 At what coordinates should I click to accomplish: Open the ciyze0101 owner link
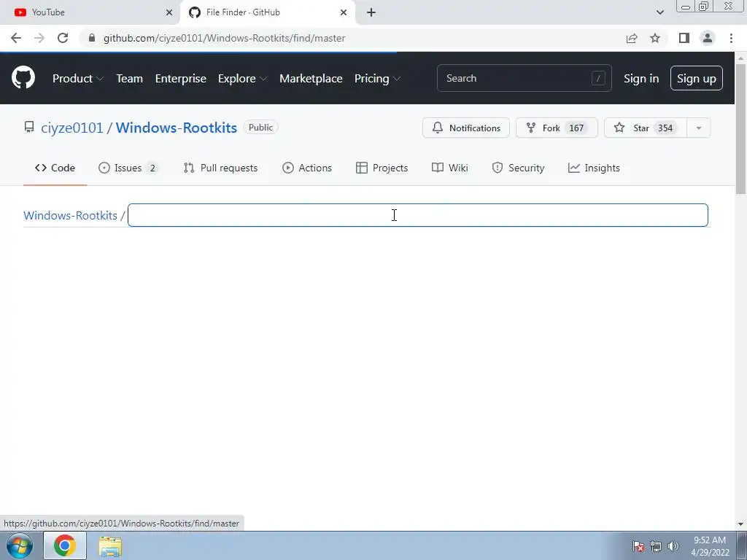click(72, 128)
